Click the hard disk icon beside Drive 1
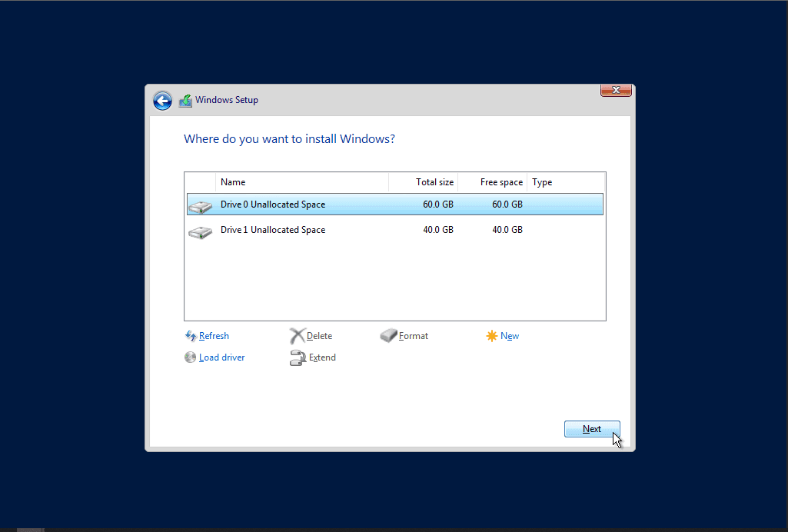 [200, 231]
